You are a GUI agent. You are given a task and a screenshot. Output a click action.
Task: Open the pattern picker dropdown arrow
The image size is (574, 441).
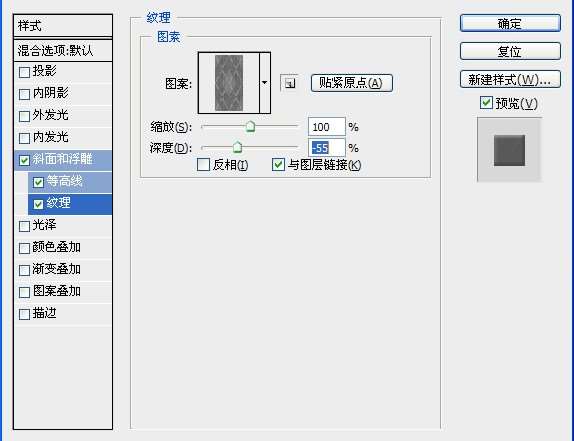pyautogui.click(x=265, y=83)
